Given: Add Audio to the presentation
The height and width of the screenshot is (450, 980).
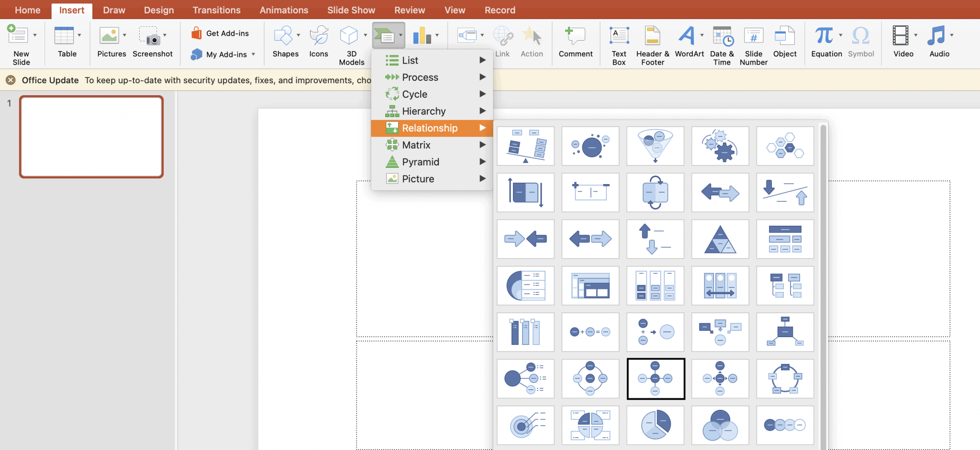Looking at the screenshot, I should tap(937, 41).
